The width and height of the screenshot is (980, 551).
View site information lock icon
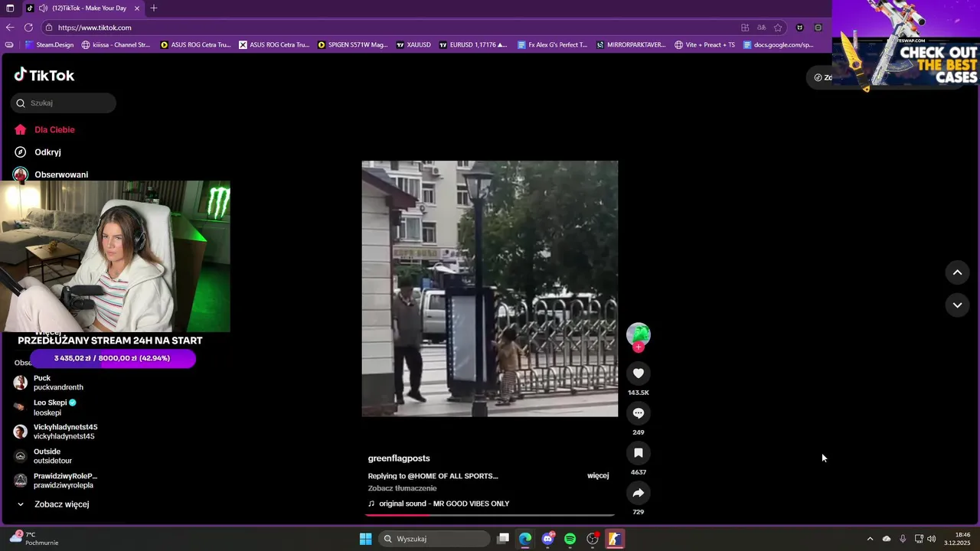click(x=49, y=28)
